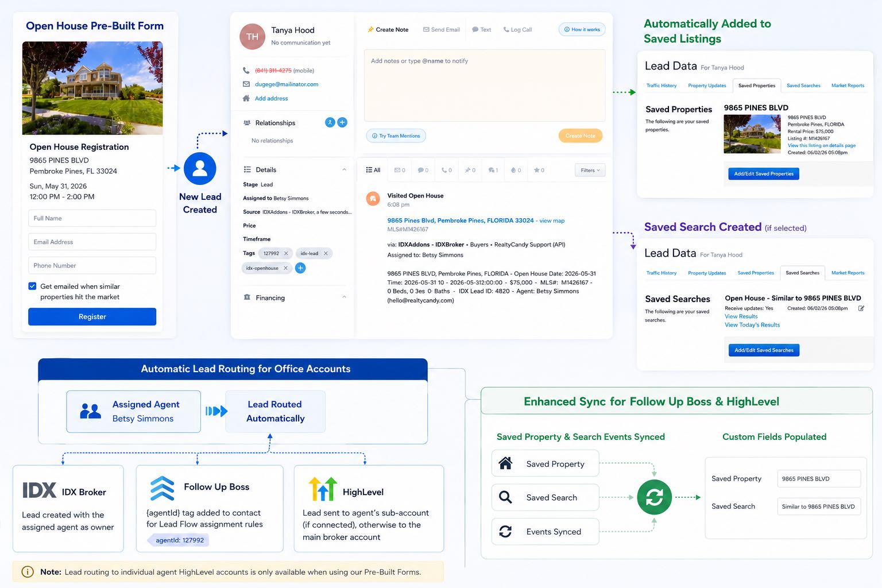Click the house icon beside Add address
The image size is (882, 588).
click(246, 99)
